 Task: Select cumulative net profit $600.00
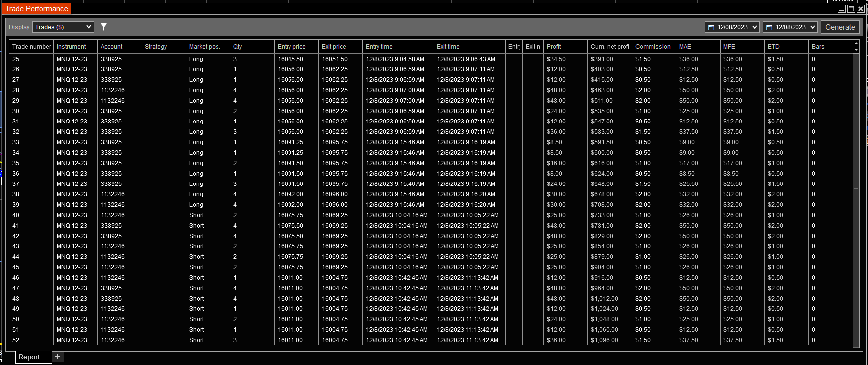610,153
